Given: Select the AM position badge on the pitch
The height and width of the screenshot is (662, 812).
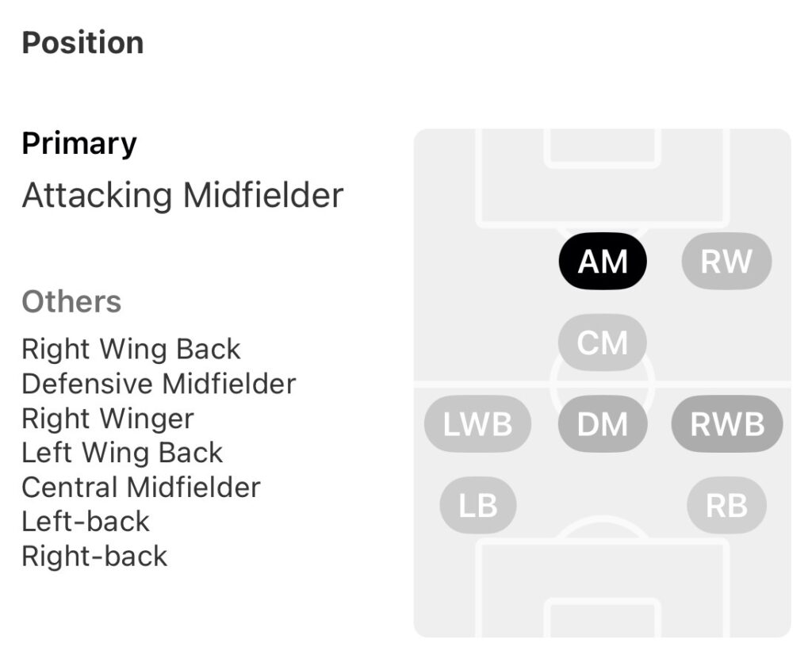Looking at the screenshot, I should pos(603,261).
